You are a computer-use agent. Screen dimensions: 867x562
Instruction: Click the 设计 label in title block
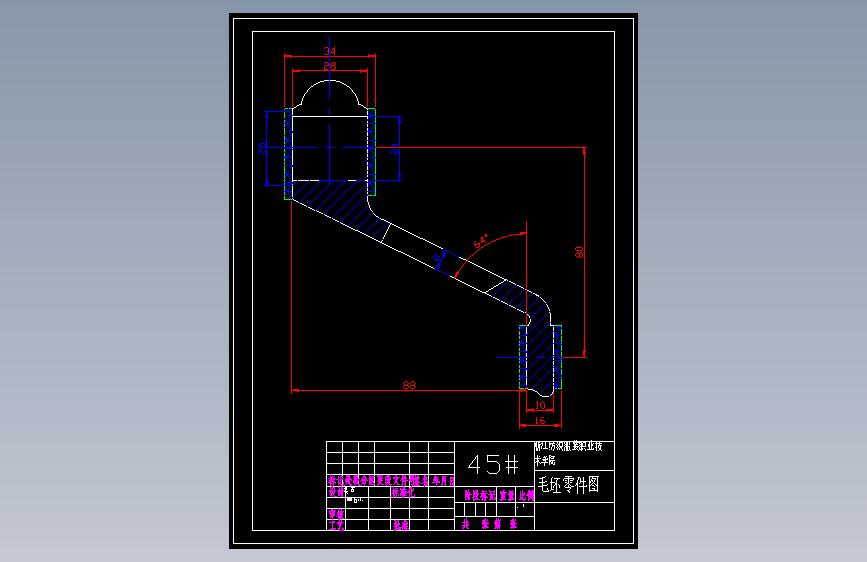[x=336, y=492]
